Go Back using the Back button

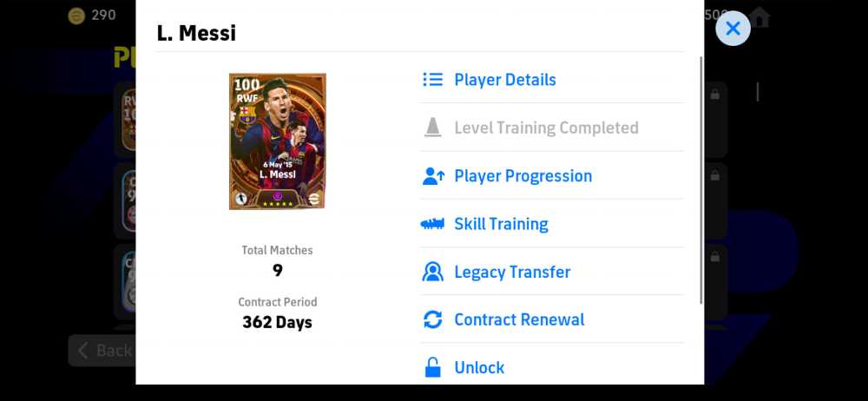point(103,350)
